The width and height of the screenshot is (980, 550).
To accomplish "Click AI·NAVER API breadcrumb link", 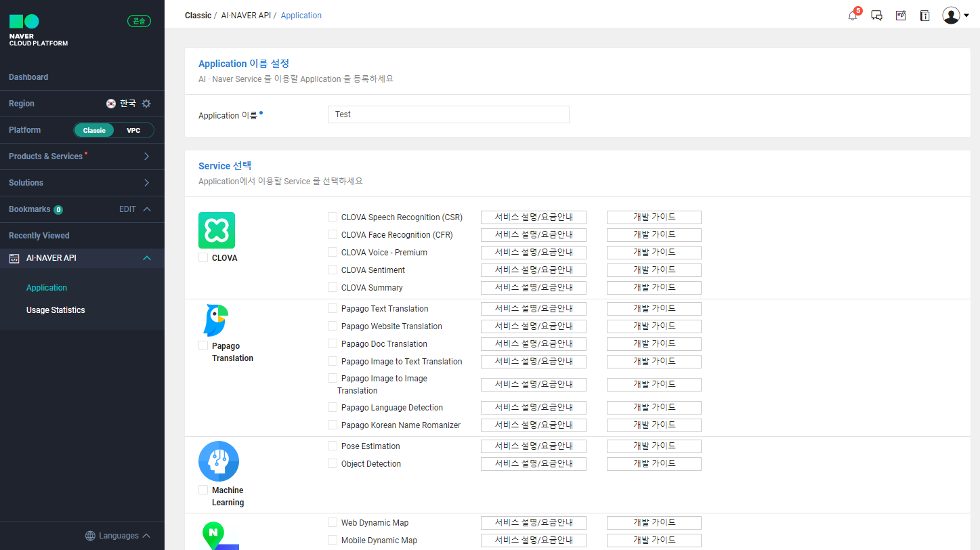I will [x=246, y=16].
